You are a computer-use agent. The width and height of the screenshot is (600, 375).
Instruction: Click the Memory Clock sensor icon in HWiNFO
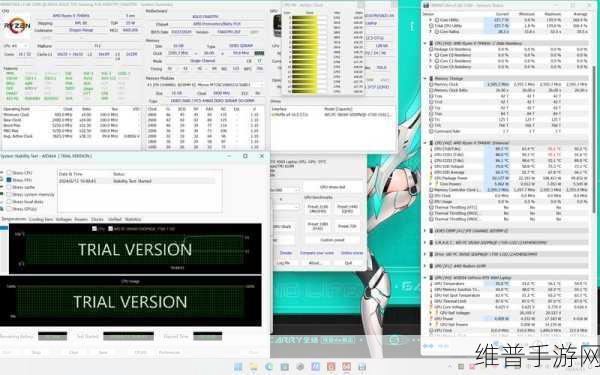pos(432,84)
